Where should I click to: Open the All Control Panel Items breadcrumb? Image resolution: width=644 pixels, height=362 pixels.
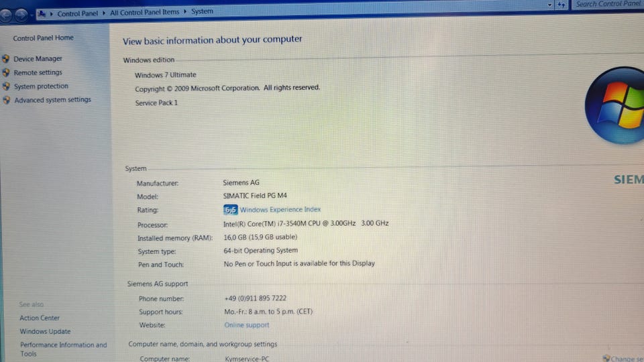coord(145,12)
